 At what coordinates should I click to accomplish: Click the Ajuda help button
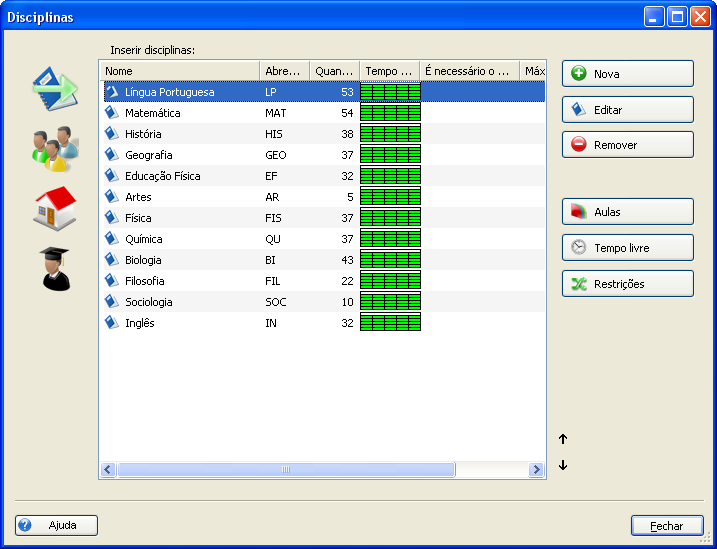pos(56,525)
